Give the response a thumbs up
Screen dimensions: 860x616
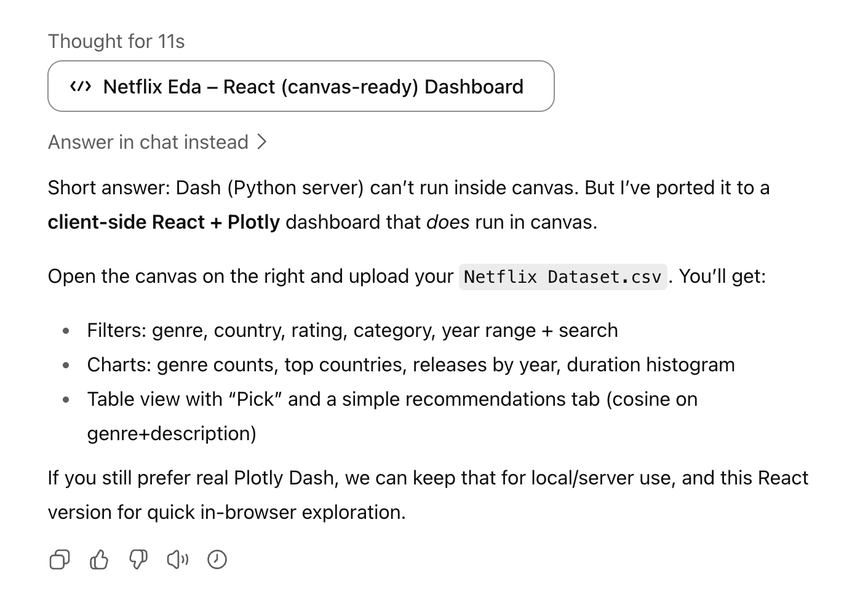[x=99, y=559]
